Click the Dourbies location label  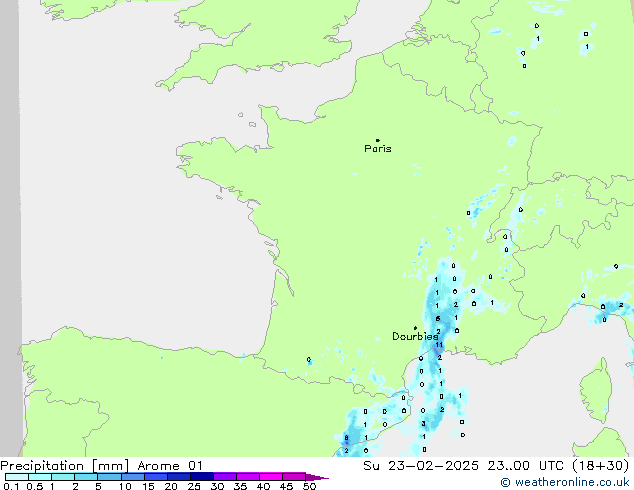pos(415,336)
